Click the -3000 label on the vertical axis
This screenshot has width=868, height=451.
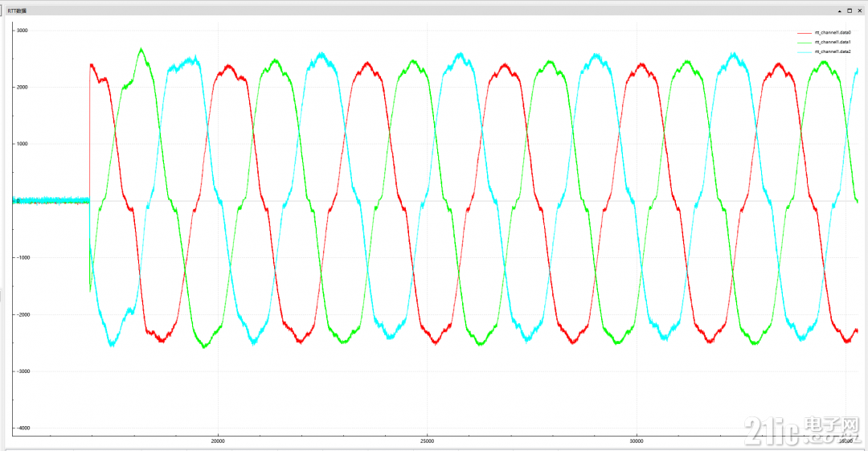(x=23, y=371)
